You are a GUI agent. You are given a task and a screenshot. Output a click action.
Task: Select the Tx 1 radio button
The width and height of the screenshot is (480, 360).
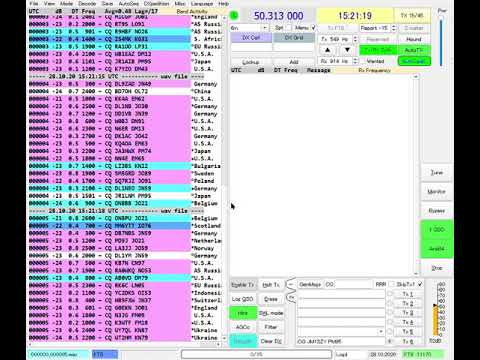[x=389, y=294]
